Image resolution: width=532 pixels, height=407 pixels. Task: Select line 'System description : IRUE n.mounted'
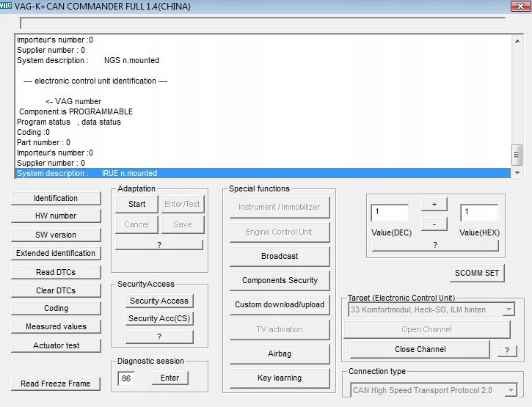(263, 173)
